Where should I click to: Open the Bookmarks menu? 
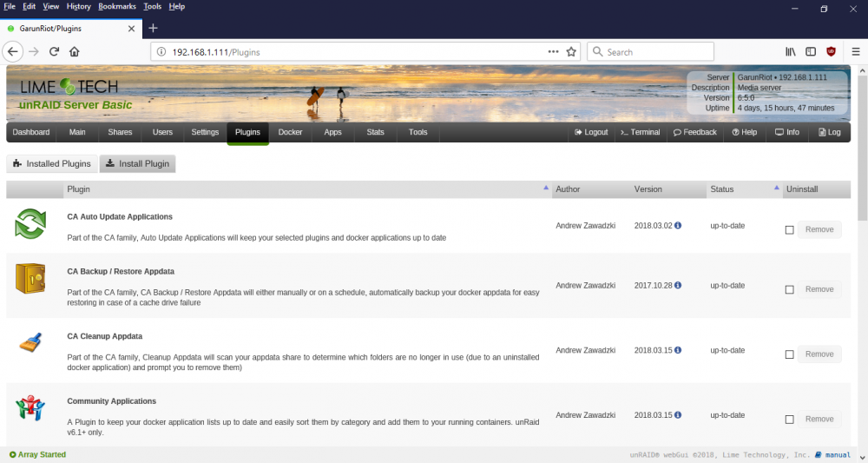click(x=117, y=7)
